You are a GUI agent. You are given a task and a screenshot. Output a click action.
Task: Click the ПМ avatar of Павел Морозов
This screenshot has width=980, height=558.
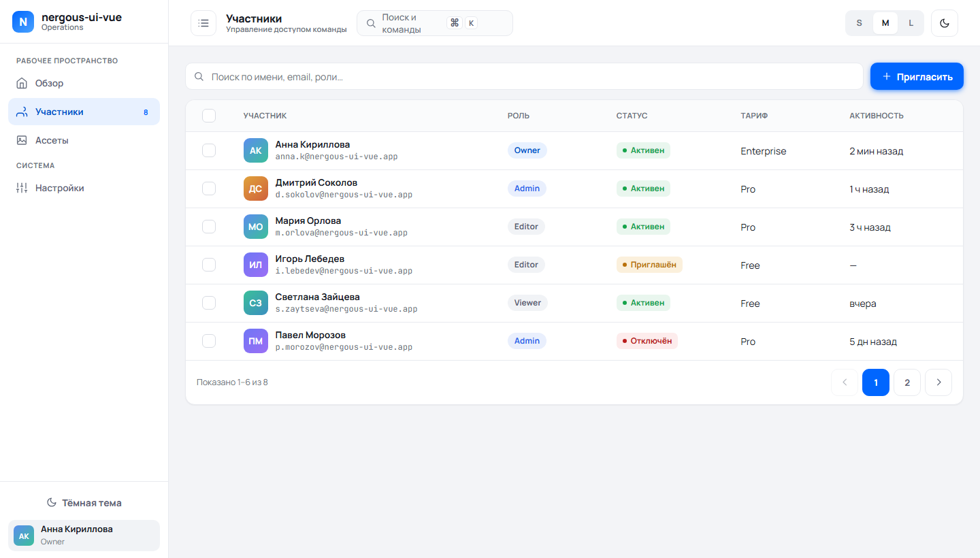256,341
